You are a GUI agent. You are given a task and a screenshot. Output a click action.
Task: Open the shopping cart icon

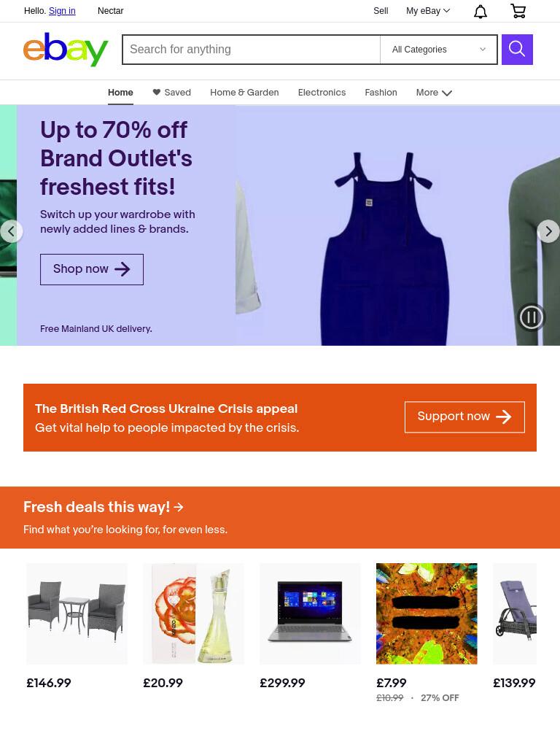(518, 10)
